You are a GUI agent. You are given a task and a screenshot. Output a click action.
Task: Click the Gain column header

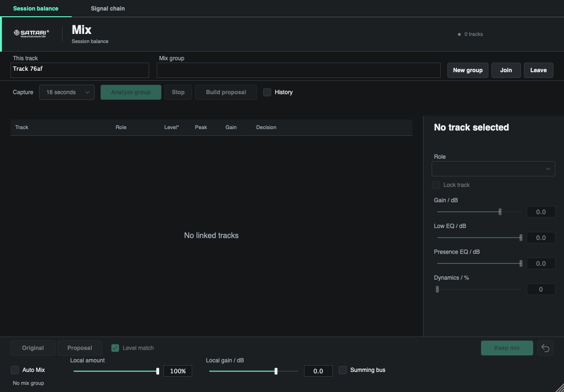pos(231,127)
